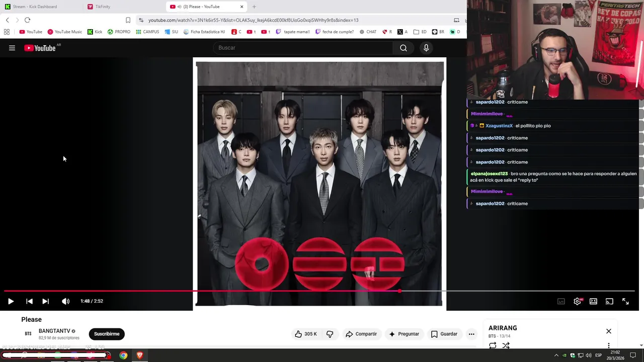Switch to the TikFinity tab

click(x=123, y=7)
